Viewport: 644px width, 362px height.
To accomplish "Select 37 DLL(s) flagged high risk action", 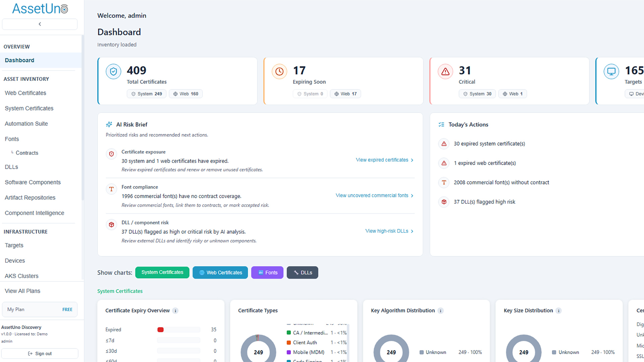I will pyautogui.click(x=485, y=202).
